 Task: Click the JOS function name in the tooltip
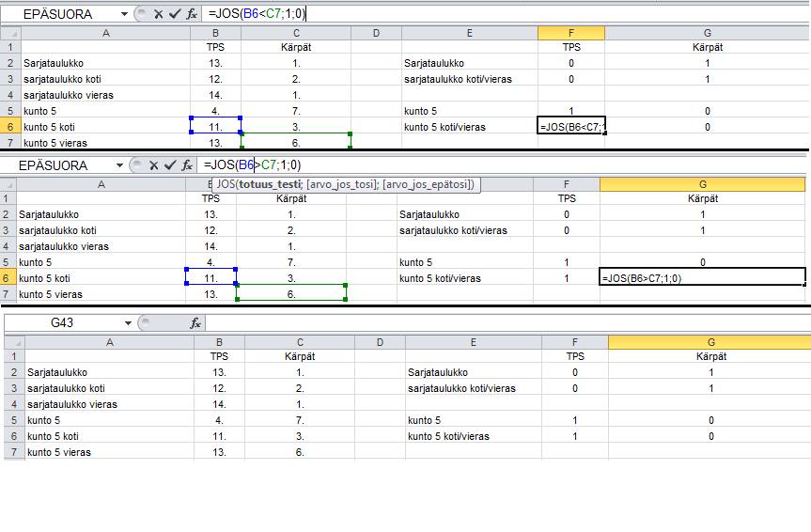click(x=225, y=185)
